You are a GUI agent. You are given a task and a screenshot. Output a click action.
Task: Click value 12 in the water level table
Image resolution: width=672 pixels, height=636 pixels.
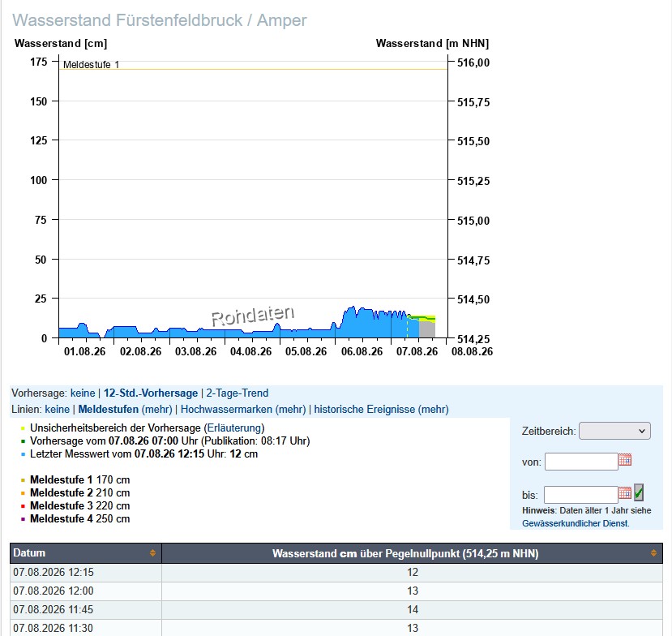point(413,573)
